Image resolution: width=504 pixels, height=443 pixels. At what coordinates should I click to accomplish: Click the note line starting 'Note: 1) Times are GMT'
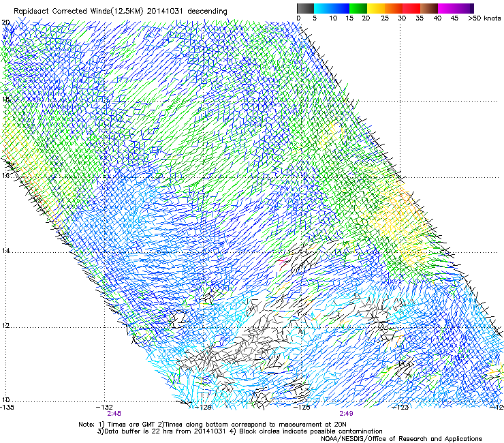point(212,425)
